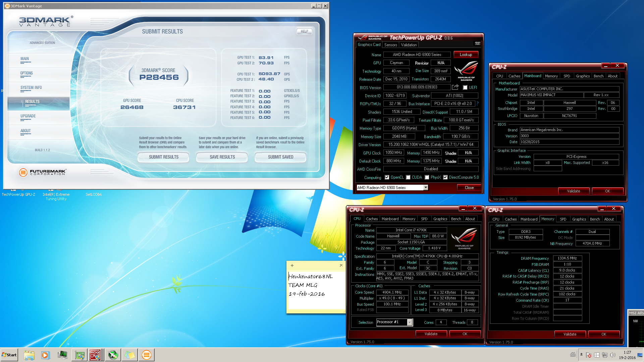Add a new sticky note with the plus
This screenshot has width=644, height=362.
(292, 265)
